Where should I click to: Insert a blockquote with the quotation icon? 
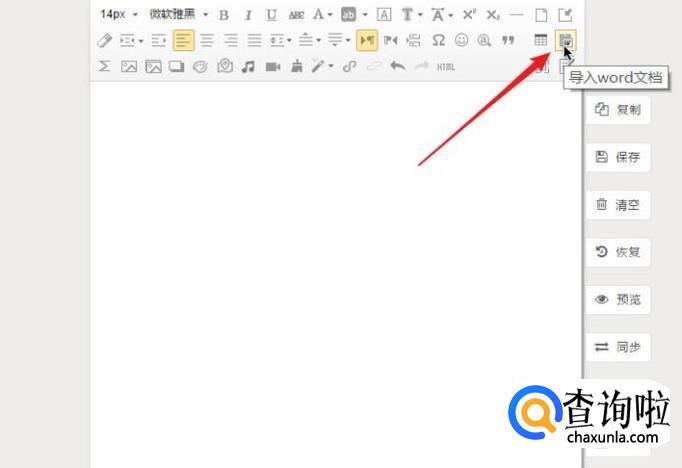508,40
